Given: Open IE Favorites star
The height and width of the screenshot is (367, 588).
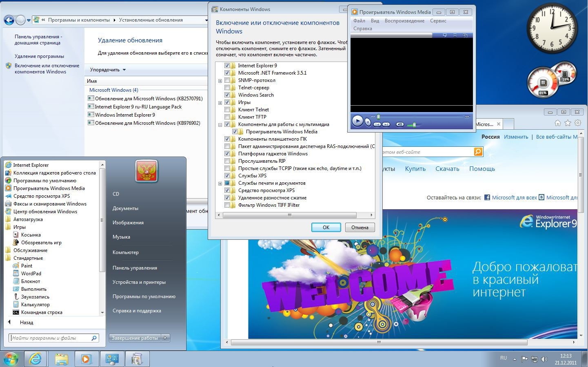Looking at the screenshot, I should pos(568,123).
